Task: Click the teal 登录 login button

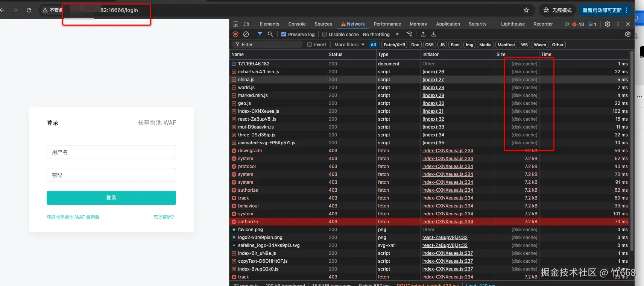Action: (111, 198)
